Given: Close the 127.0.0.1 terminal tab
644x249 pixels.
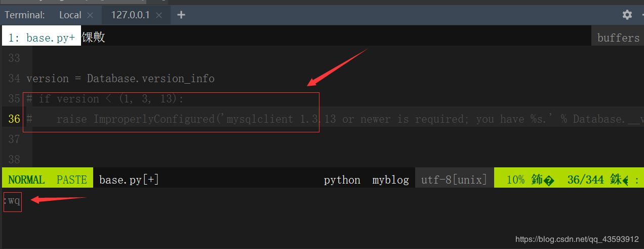Looking at the screenshot, I should [159, 15].
